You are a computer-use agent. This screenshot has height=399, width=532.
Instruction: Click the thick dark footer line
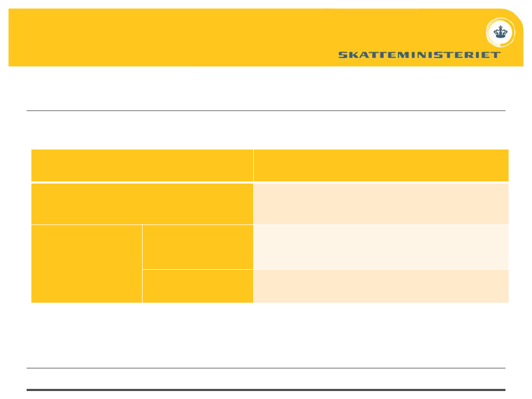pyautogui.click(x=266, y=390)
